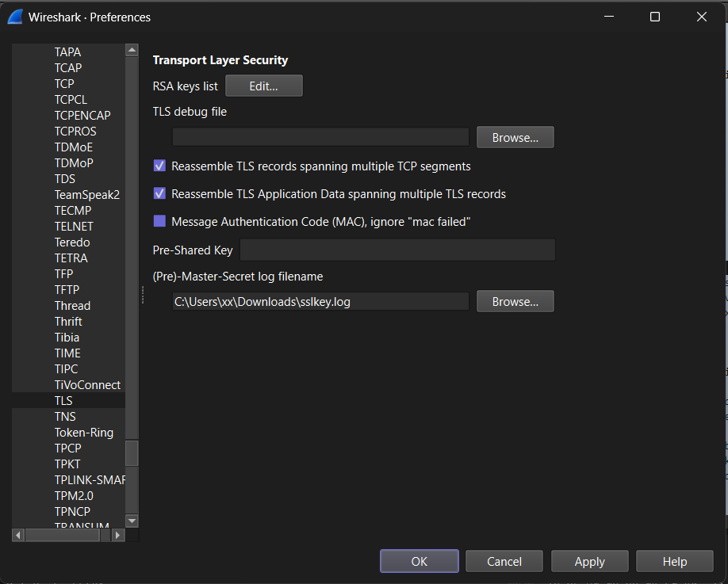Enable ignore "mac failed" checkbox

click(159, 221)
